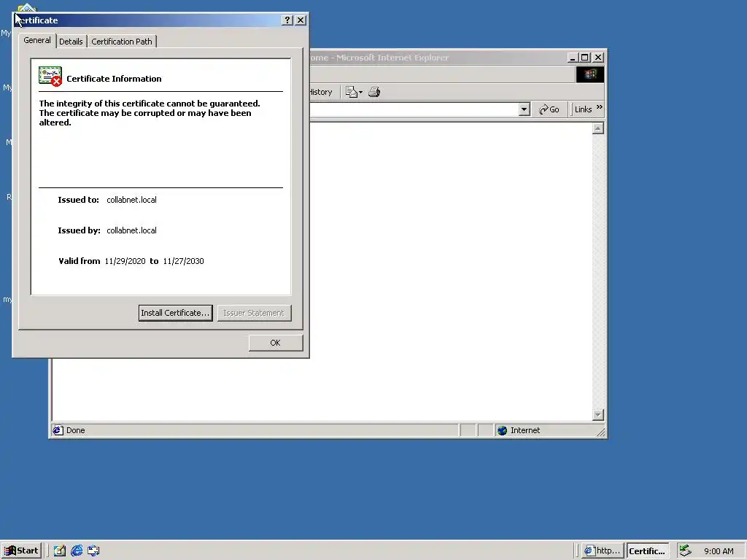Click the Internet zone globe icon
This screenshot has height=560, width=747.
tap(502, 430)
